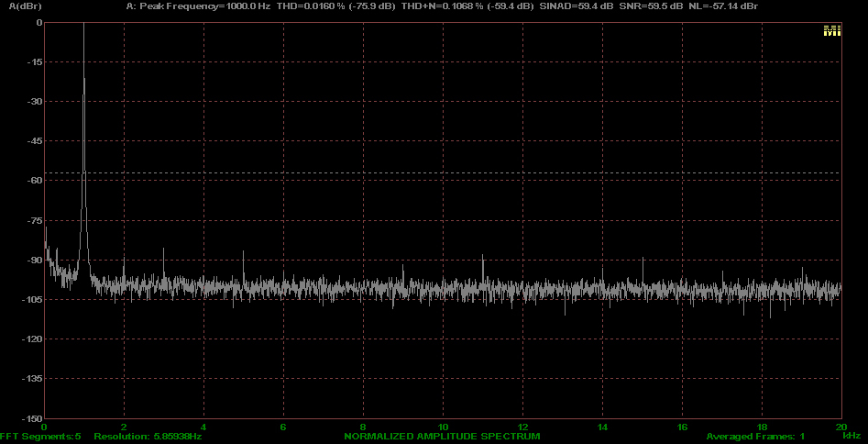Click the -135 amplitude axis label
868x444 pixels.
31,379
